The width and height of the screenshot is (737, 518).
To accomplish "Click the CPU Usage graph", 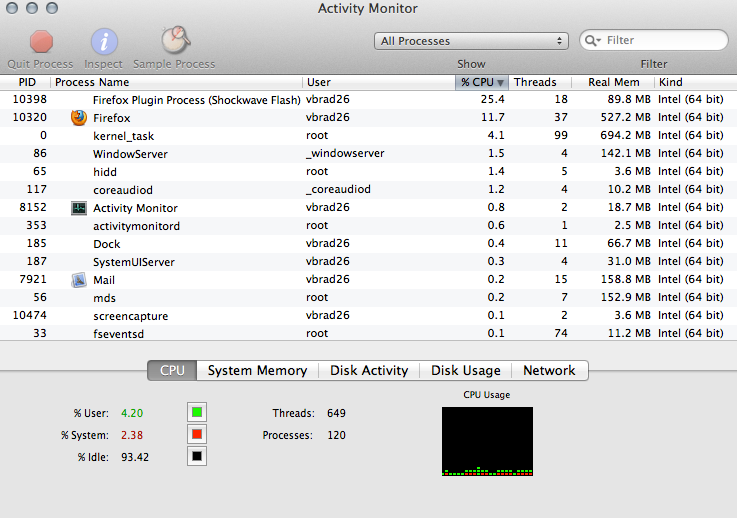I will pyautogui.click(x=487, y=441).
